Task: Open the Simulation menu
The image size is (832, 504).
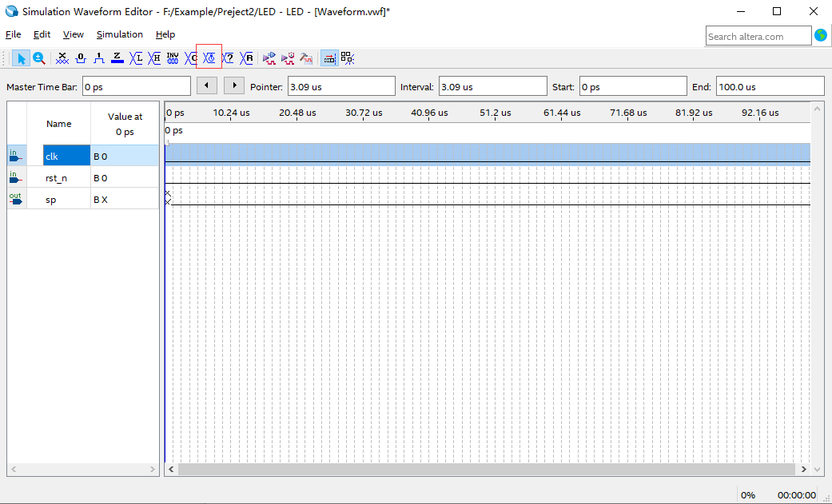Action: click(120, 34)
